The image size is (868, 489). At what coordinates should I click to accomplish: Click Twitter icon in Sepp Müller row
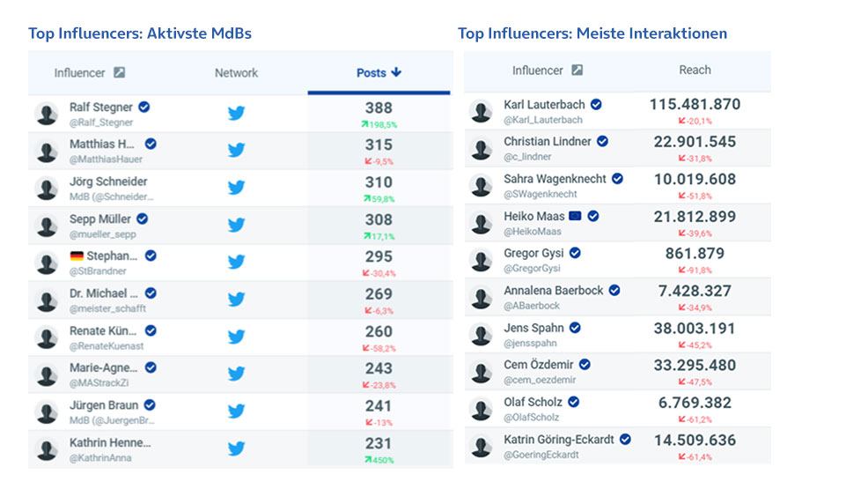pyautogui.click(x=236, y=225)
